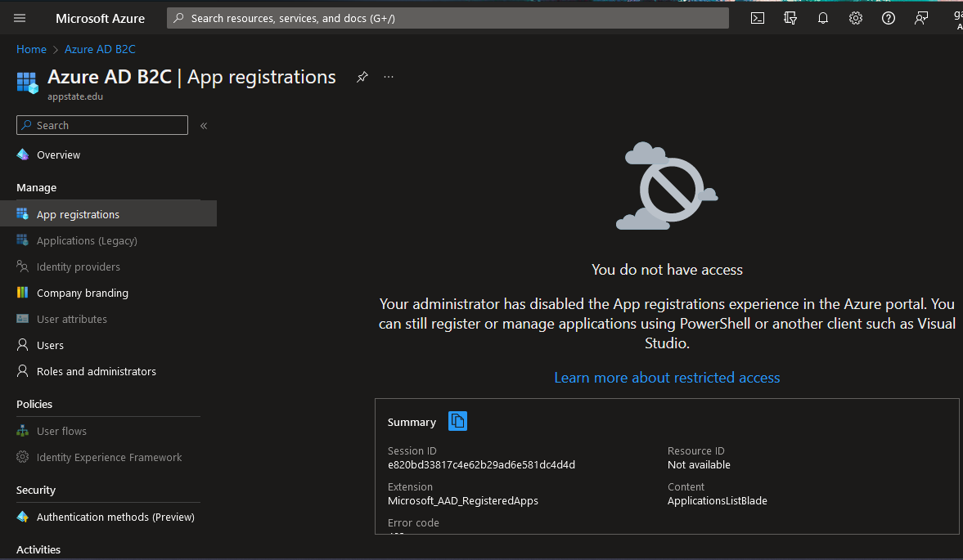
Task: Click the Roles and administrators icon
Action: pos(23,371)
